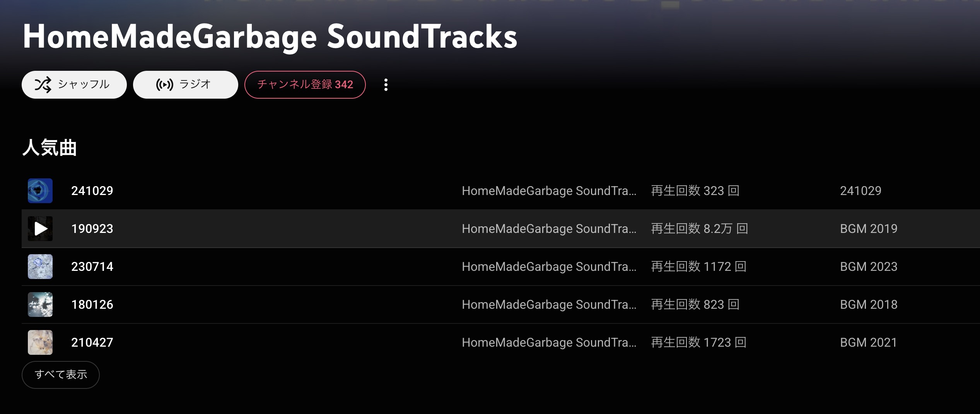The image size is (980, 414).
Task: Open the song title 230714
Action: coord(92,267)
